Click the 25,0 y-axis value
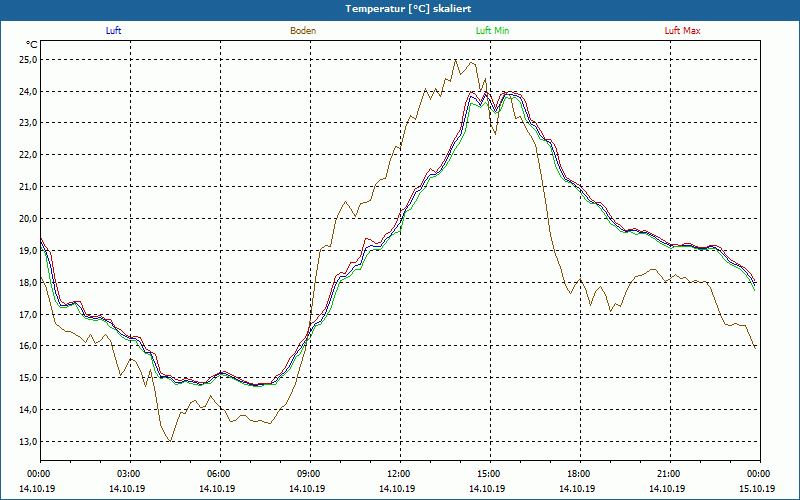 coord(29,60)
